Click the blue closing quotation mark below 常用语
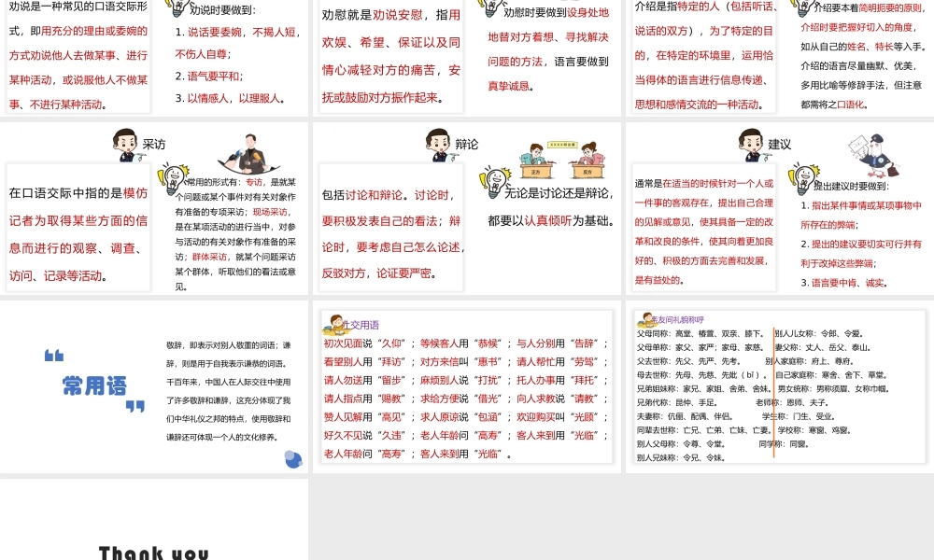The height and width of the screenshot is (560, 934). [135, 406]
